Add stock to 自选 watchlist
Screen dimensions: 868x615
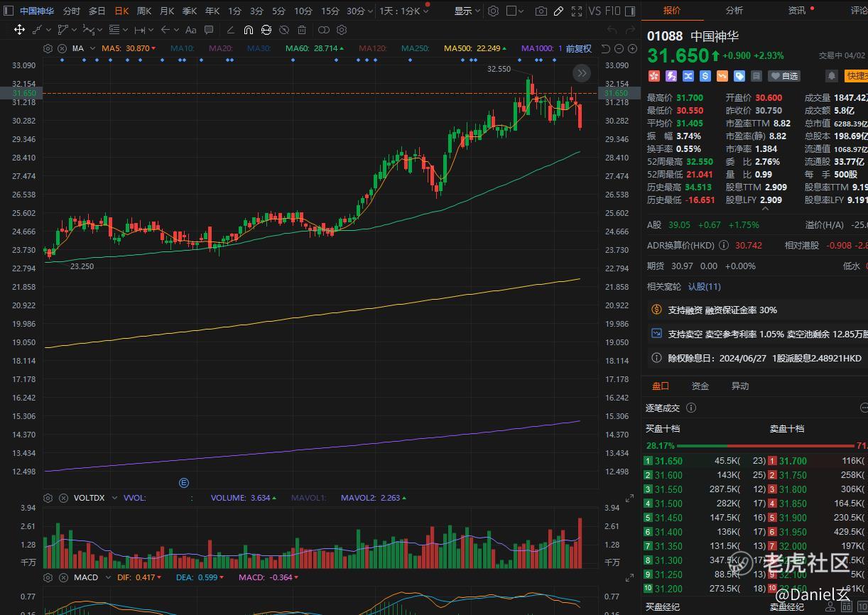point(784,76)
